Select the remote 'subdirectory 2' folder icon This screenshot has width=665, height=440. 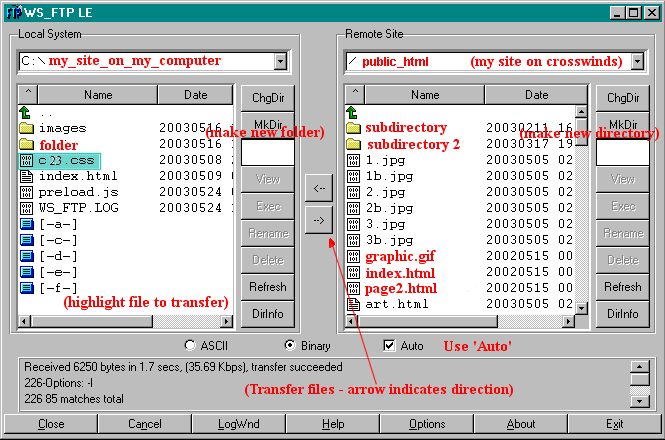[353, 144]
